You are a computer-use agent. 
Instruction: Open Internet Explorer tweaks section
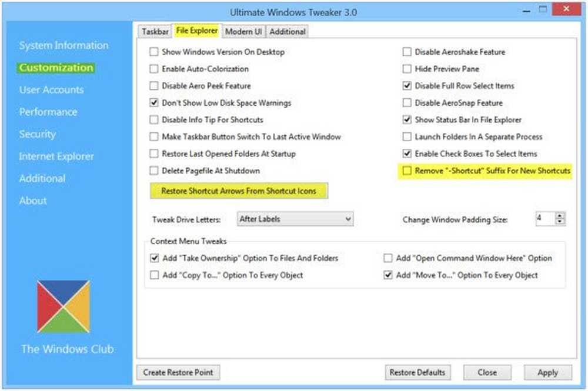click(56, 156)
